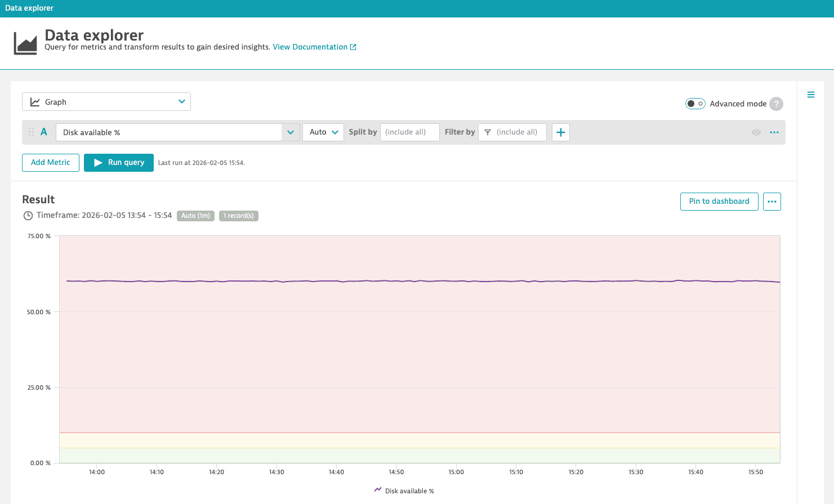The height and width of the screenshot is (504, 834).
Task: Open the hamburger menu on the right side
Action: tap(810, 95)
